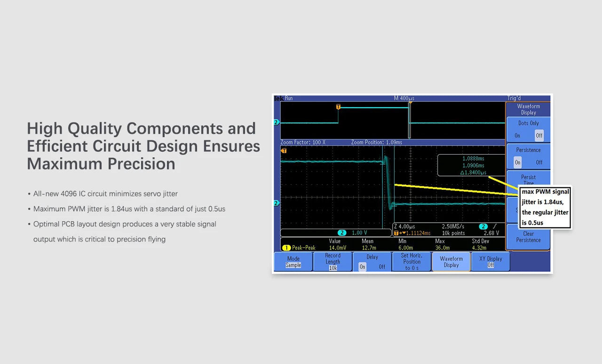Open the Persist Time options
602x364 pixels.
coord(528,180)
